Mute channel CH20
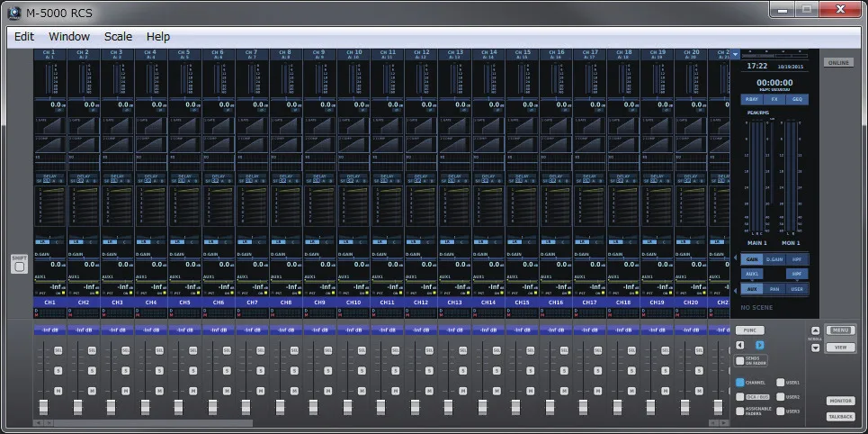Screen dimensions: 868x434 click(700, 391)
